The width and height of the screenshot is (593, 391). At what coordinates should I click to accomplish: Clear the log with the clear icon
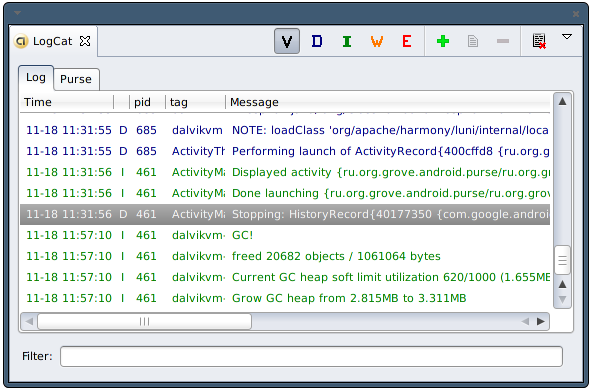(539, 41)
